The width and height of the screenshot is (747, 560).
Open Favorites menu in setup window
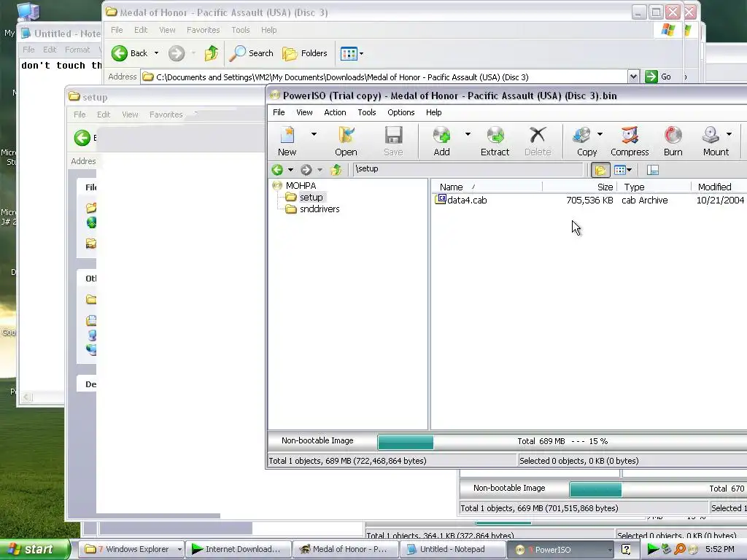(166, 114)
